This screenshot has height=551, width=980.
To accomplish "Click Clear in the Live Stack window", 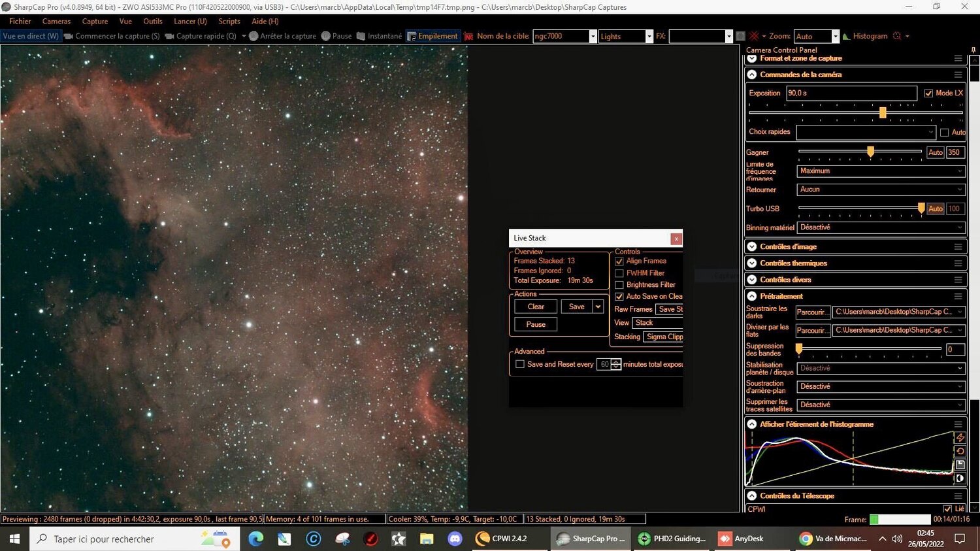I will [x=536, y=307].
